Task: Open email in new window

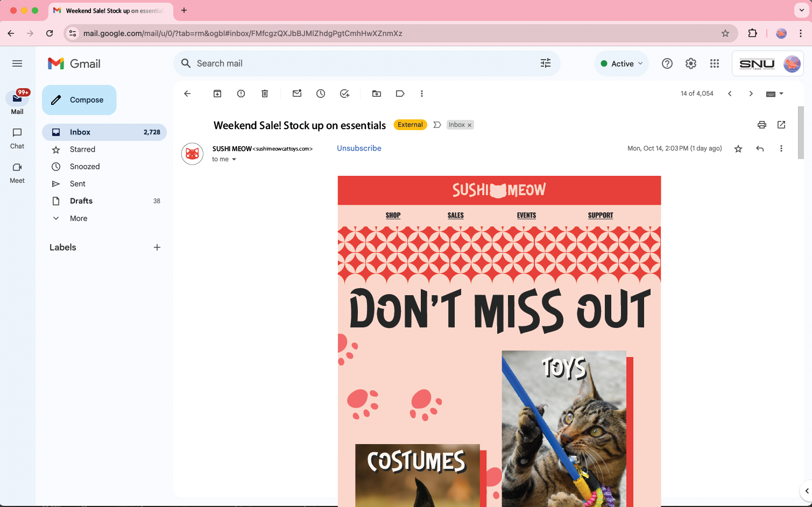Action: pos(781,125)
